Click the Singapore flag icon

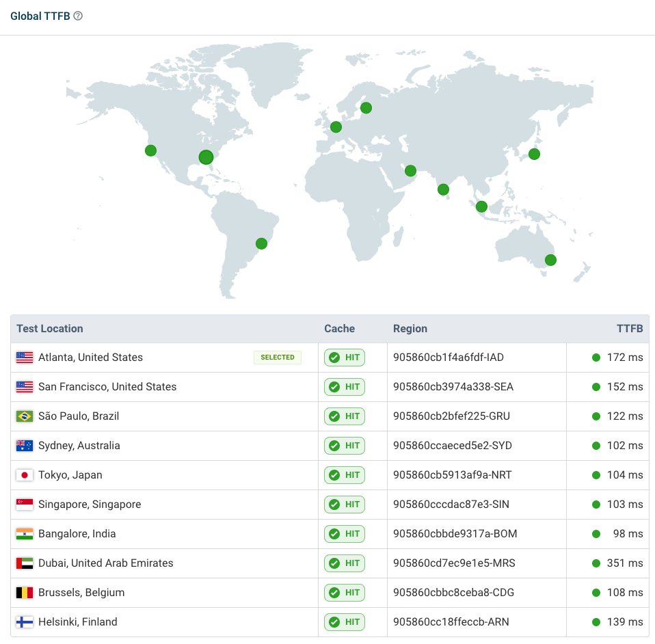(24, 504)
